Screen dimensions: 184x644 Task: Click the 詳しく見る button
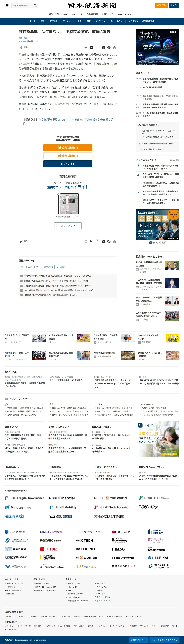pos(68,226)
